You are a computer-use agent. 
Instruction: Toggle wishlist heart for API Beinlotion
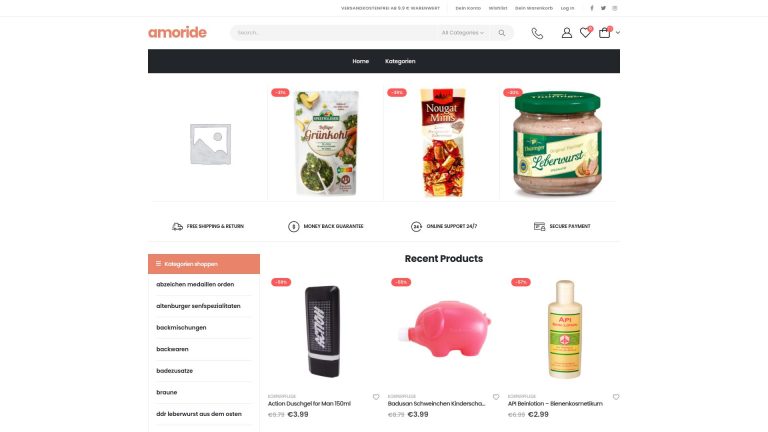coord(616,397)
